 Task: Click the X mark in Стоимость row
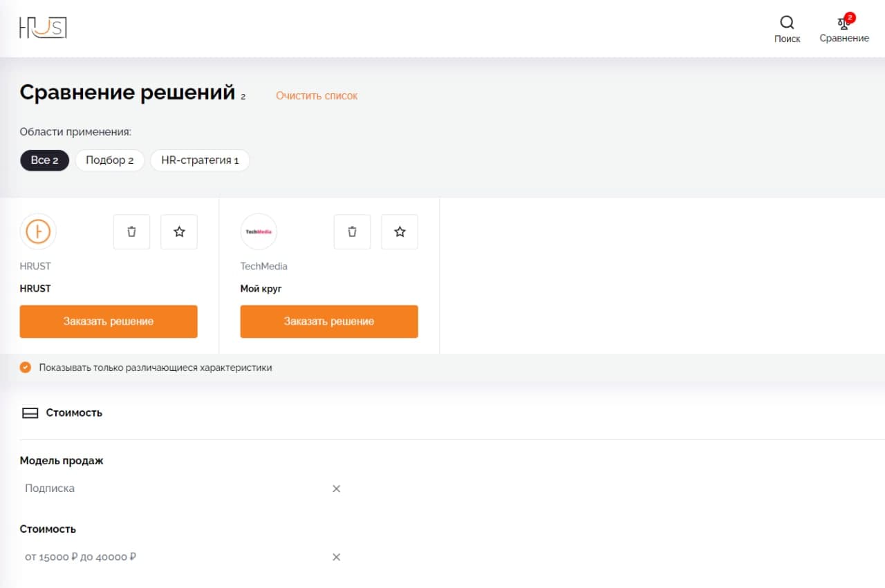pos(337,557)
